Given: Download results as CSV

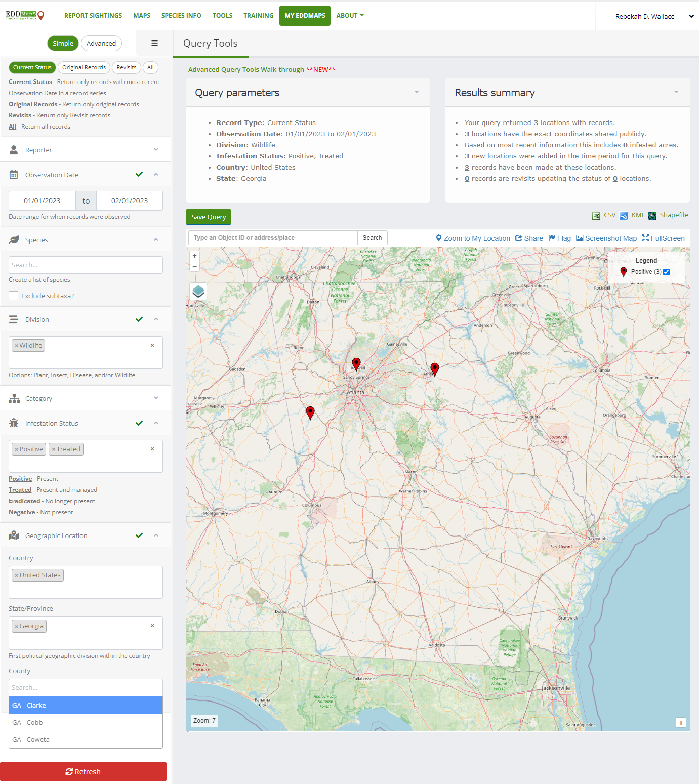Looking at the screenshot, I should 604,215.
